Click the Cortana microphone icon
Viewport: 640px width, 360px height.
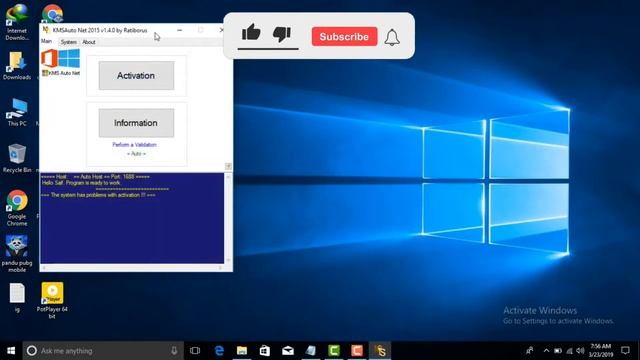[174, 351]
